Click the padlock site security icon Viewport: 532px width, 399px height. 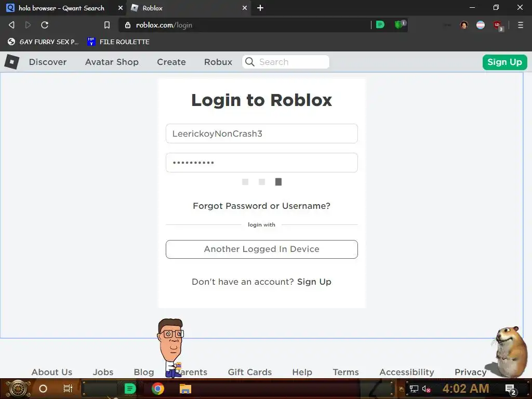(x=128, y=25)
